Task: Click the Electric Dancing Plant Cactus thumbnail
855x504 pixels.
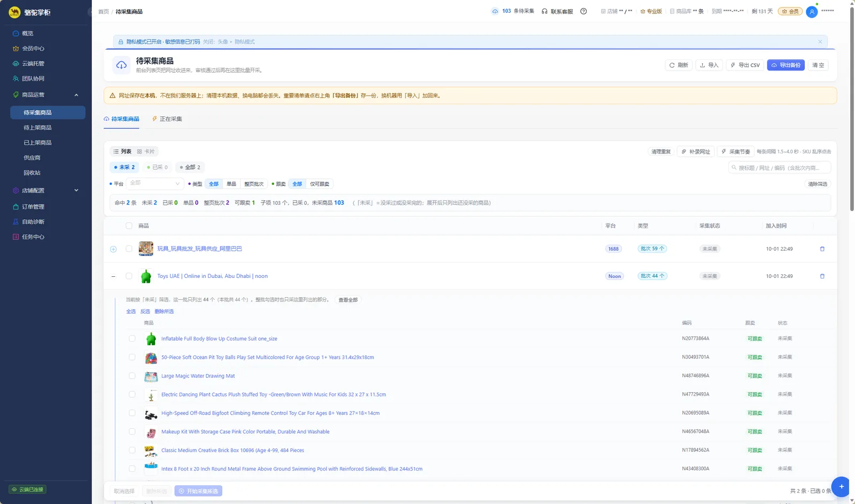Action: 151,394
